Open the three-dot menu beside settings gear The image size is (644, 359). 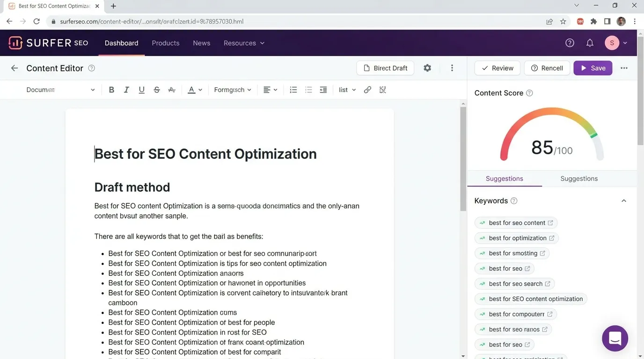(x=452, y=68)
